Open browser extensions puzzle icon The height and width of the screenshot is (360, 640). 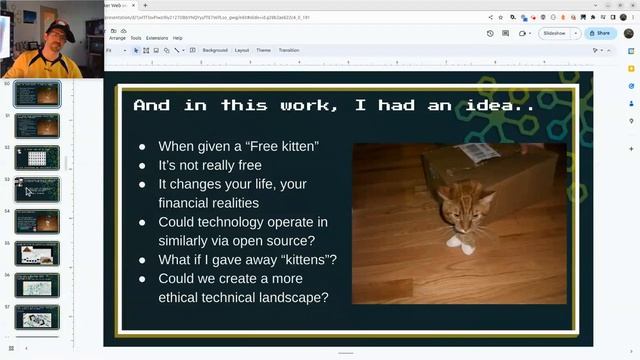pyautogui.click(x=593, y=18)
